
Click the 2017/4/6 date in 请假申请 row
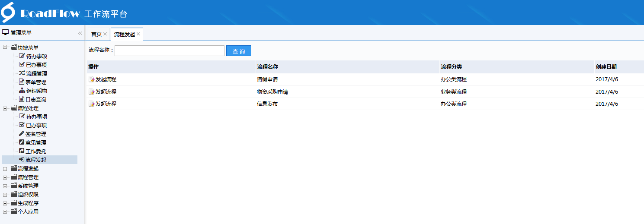[x=607, y=79]
